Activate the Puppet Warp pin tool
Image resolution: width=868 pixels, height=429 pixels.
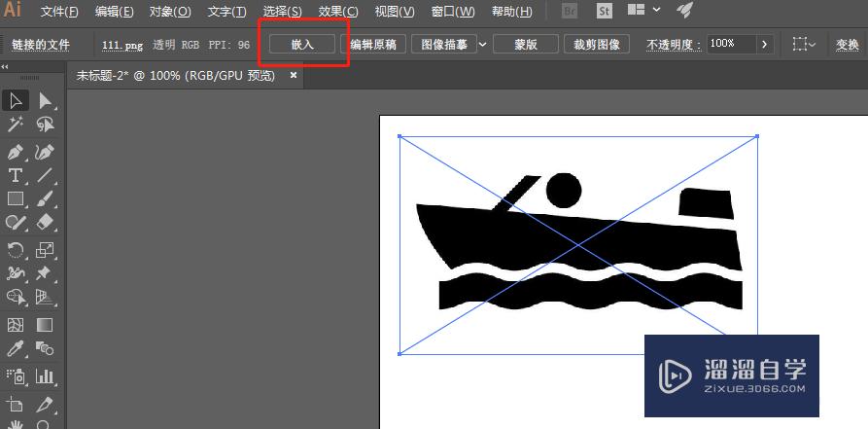(x=45, y=273)
